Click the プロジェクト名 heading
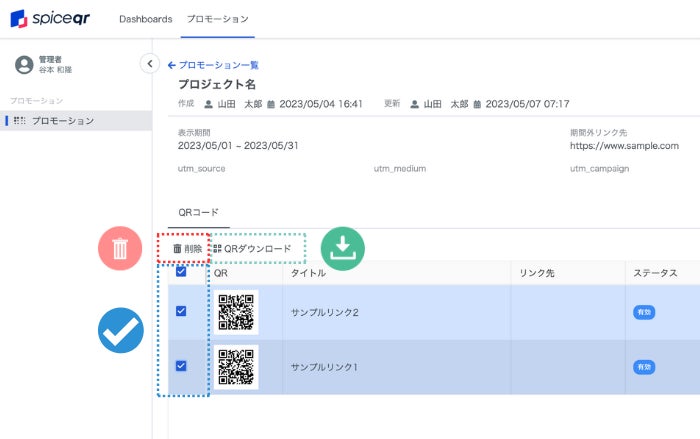700x439 pixels. [x=217, y=84]
